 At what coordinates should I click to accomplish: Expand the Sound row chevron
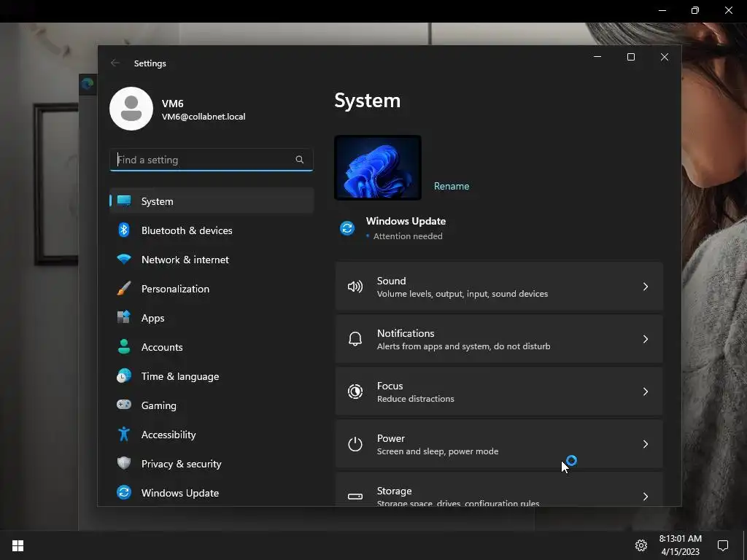(x=646, y=287)
